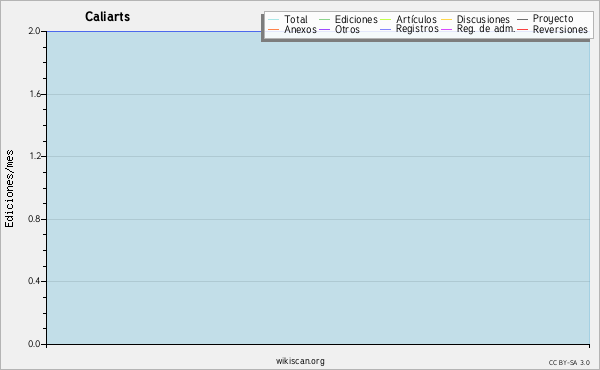Click the 0.8 y-axis value

[x=34, y=219]
